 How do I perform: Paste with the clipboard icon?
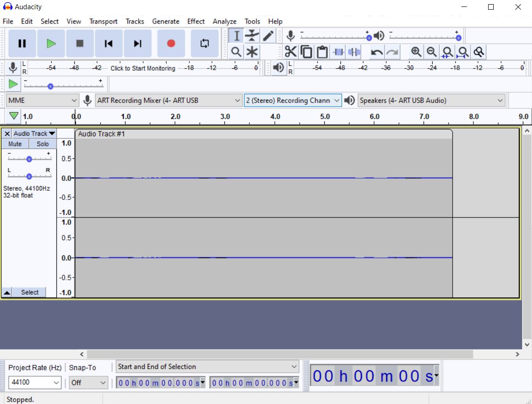coord(322,52)
